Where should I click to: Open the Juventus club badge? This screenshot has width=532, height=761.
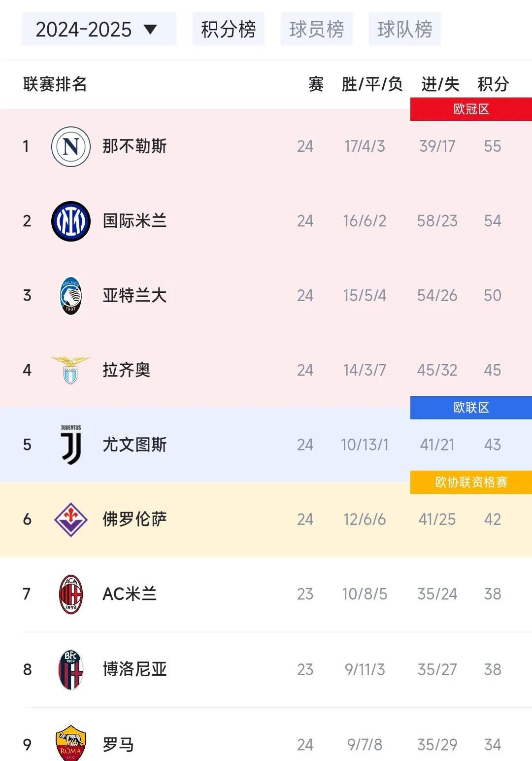tap(70, 445)
